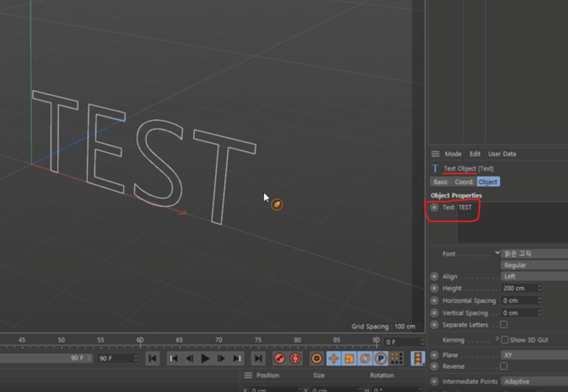Toggle the Vertical Spacing animation dot

point(434,313)
